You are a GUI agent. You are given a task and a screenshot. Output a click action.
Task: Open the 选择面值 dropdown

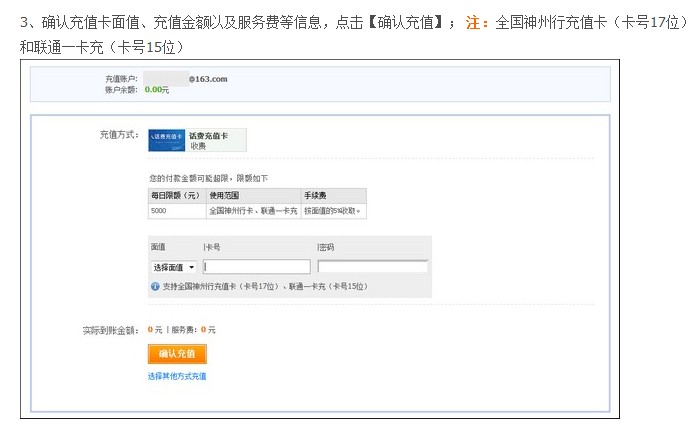[x=173, y=267]
